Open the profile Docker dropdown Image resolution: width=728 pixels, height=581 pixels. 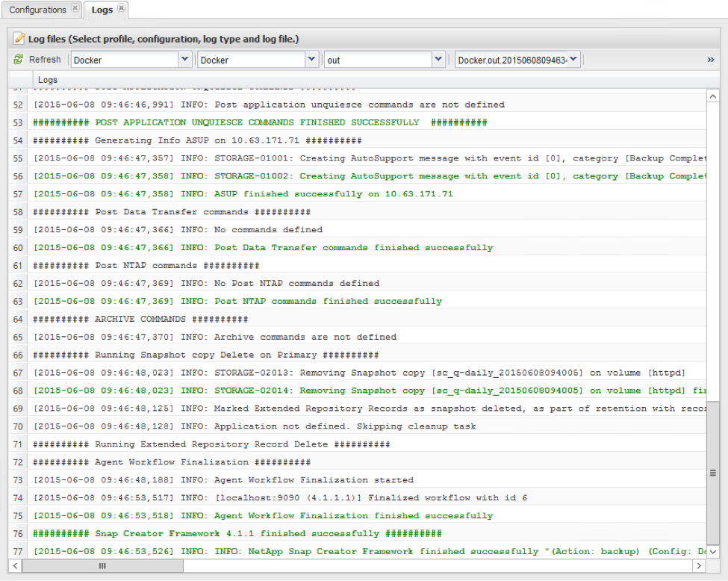(x=185, y=60)
